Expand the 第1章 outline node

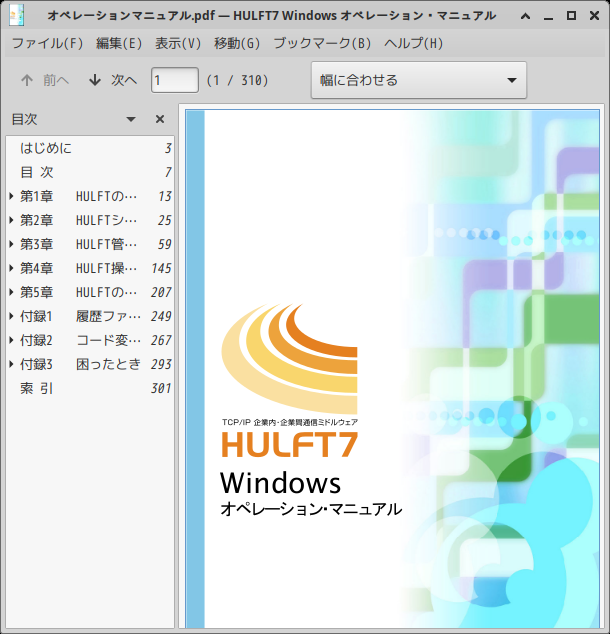pos(12,196)
